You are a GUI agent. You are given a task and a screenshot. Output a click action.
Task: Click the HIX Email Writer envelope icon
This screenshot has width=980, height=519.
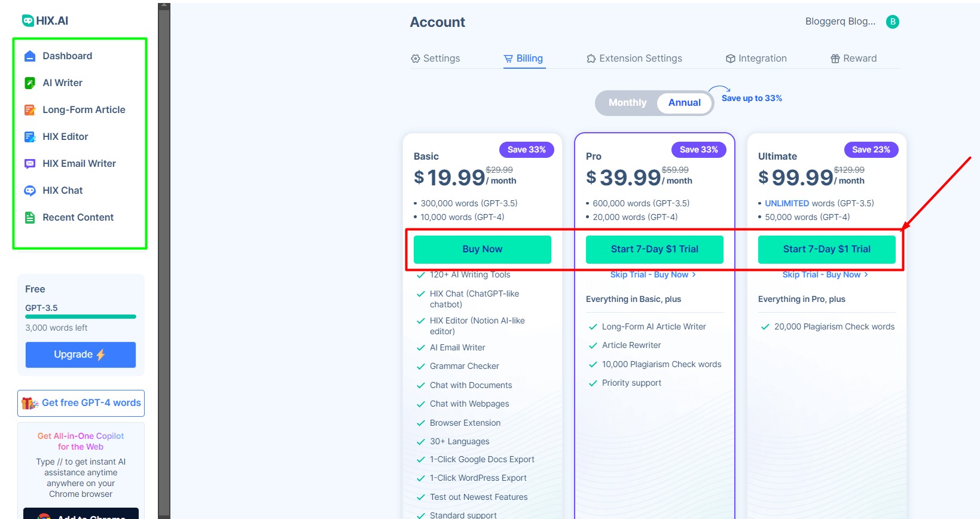pyautogui.click(x=30, y=164)
